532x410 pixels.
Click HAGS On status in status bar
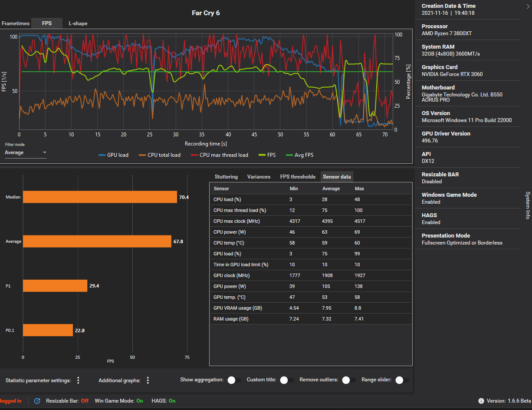tap(164, 401)
